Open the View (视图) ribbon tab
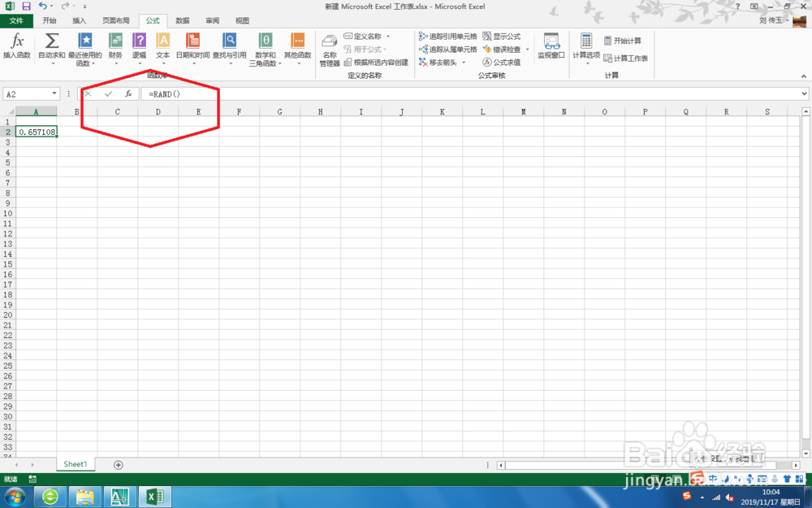812x508 pixels. (x=241, y=20)
